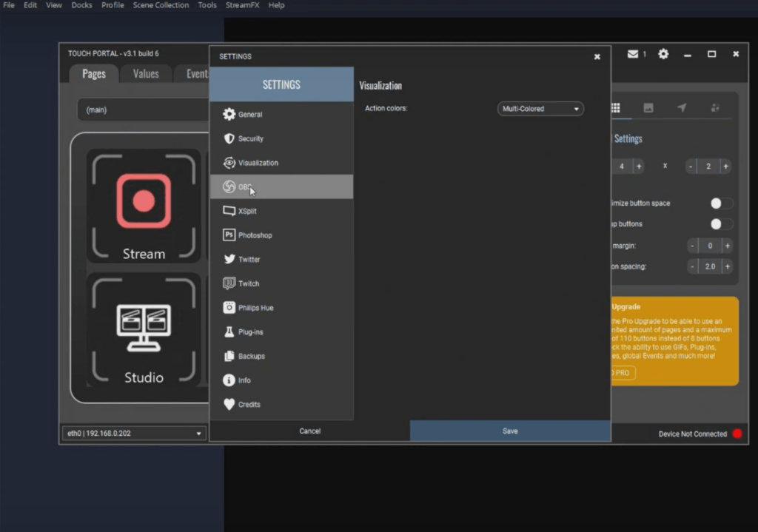Open the XSplit settings section
This screenshot has height=532, width=758.
click(281, 211)
